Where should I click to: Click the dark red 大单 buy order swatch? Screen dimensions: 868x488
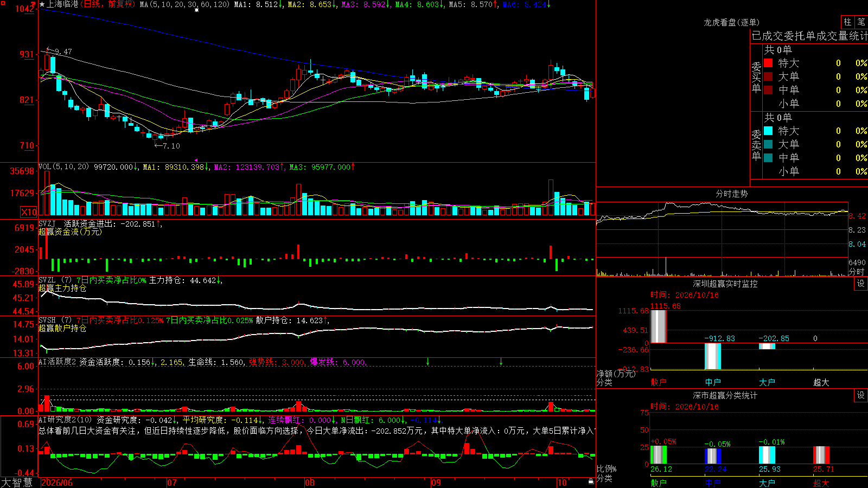coord(768,76)
